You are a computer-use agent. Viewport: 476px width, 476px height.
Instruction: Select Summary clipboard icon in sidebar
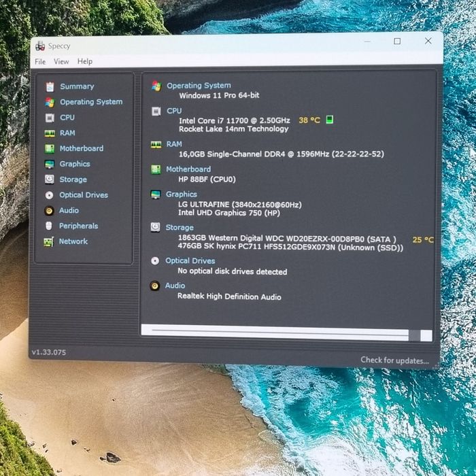click(50, 87)
